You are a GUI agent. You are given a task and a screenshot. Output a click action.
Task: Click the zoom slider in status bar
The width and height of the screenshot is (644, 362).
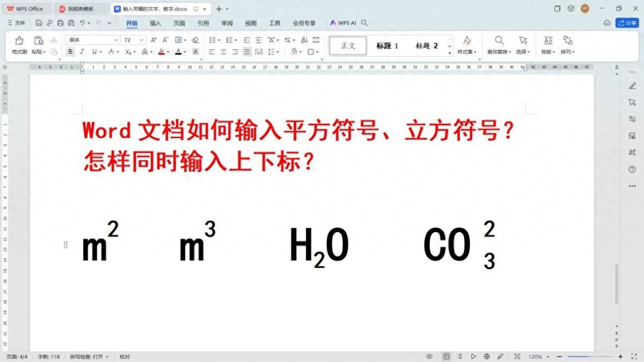589,357
